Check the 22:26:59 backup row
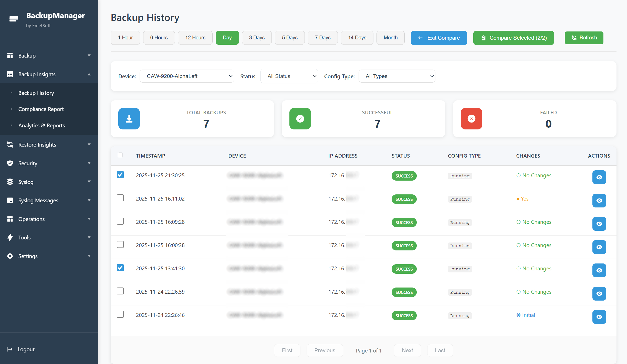Screen dimensions: 627x364 point(120,291)
